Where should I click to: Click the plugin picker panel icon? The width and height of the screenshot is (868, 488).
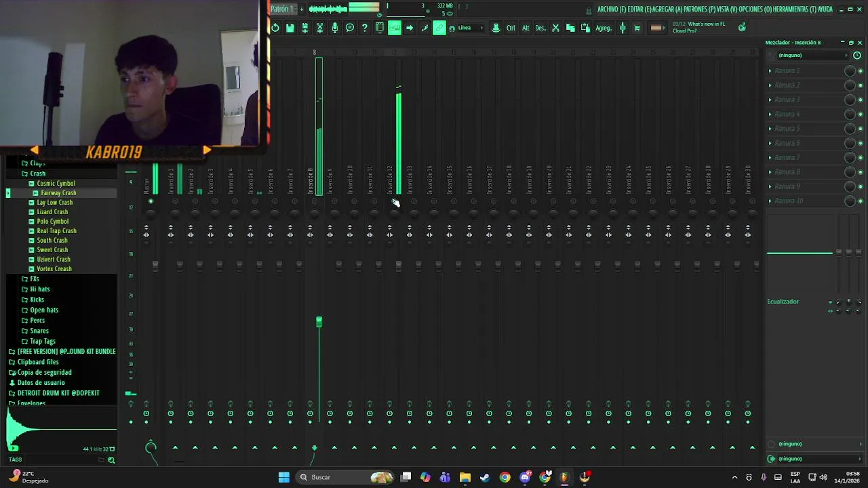coord(380,28)
